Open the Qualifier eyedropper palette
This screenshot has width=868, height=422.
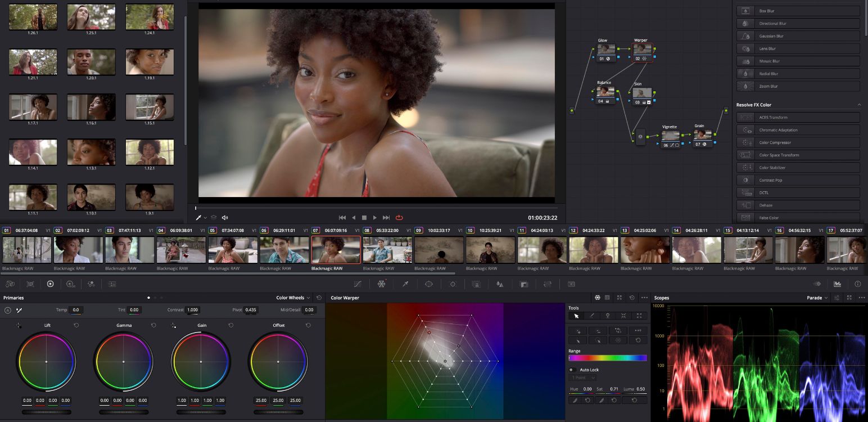tap(405, 284)
